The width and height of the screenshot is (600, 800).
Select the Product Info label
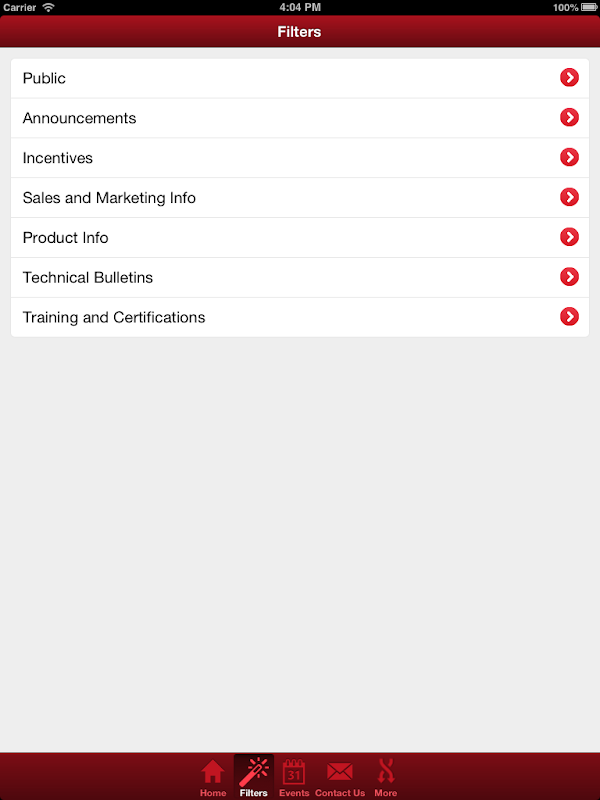(65, 238)
